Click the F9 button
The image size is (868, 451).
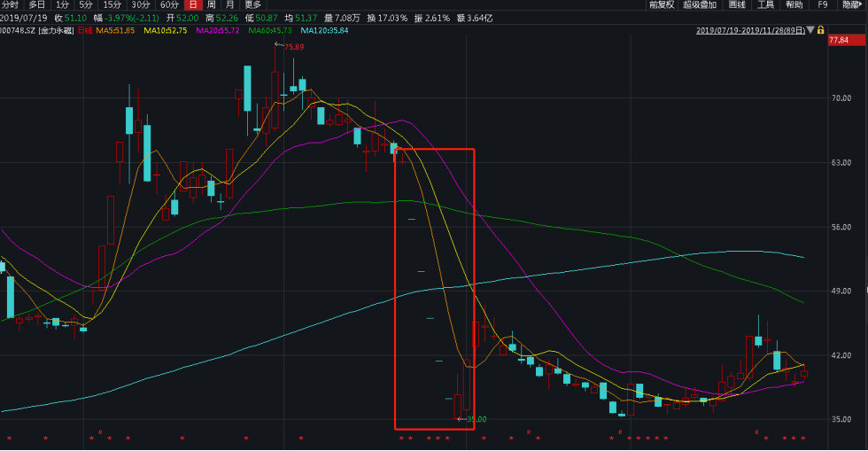click(823, 5)
